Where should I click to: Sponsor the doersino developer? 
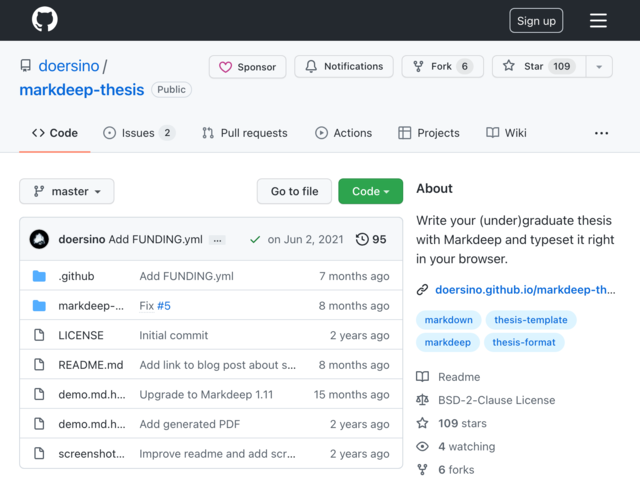point(247,67)
